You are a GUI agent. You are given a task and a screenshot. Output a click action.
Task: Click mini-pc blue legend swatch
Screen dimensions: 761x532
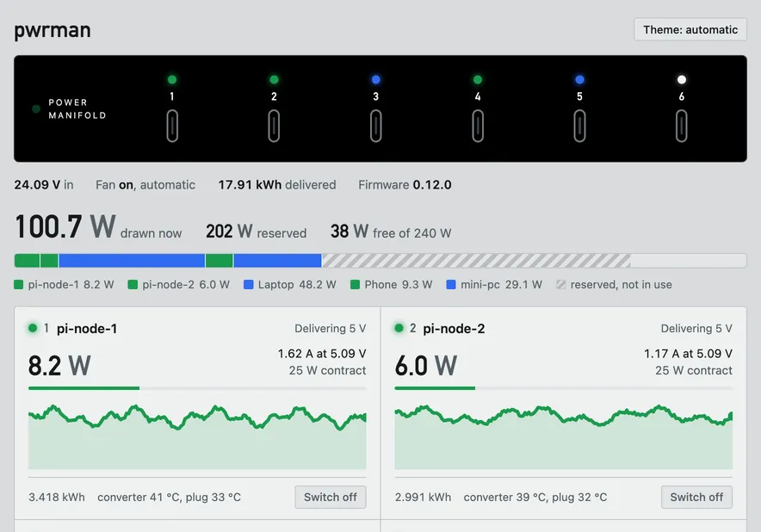tap(451, 284)
